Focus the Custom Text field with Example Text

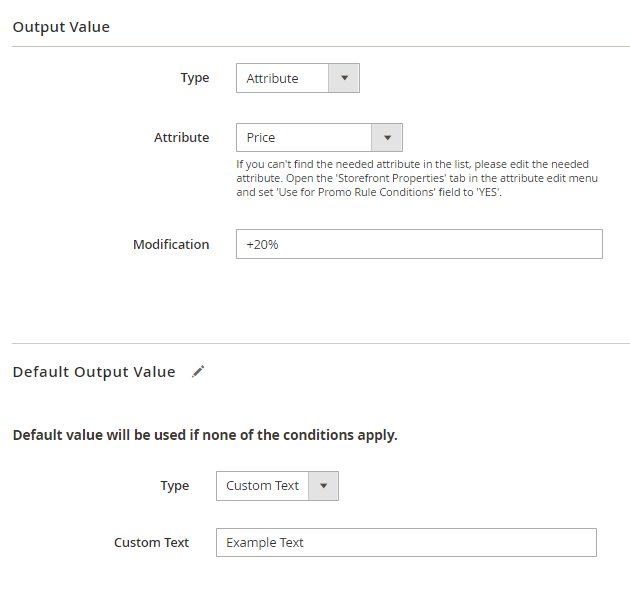coord(406,542)
